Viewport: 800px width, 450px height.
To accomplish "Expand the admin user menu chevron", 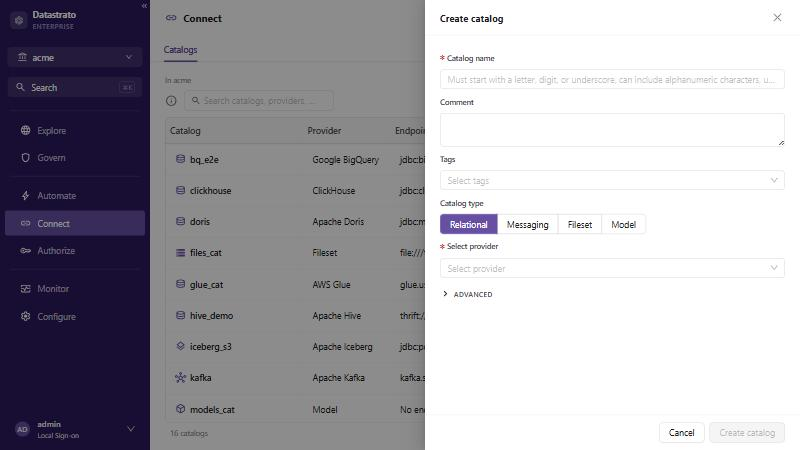I will [x=131, y=429].
